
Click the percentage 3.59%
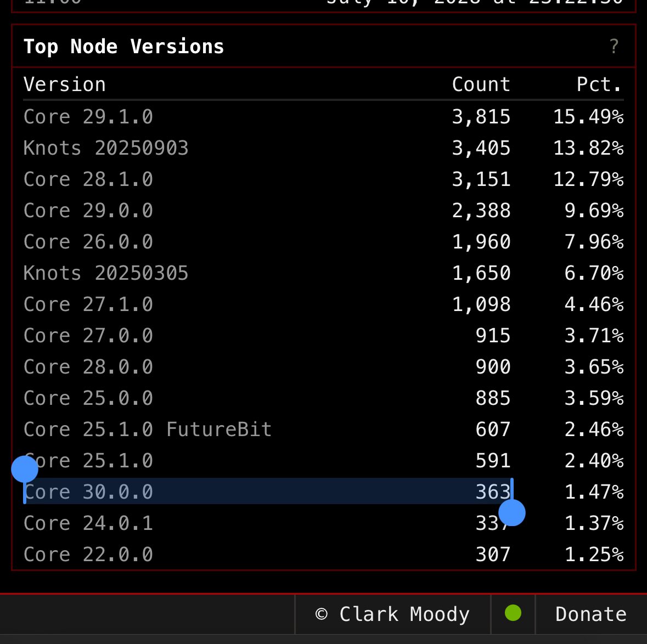pos(594,399)
